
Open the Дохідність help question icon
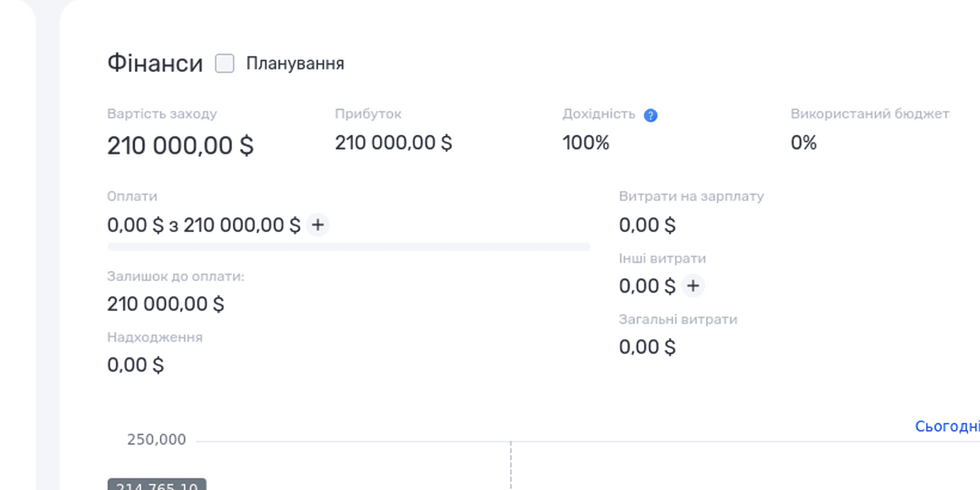[x=650, y=115]
